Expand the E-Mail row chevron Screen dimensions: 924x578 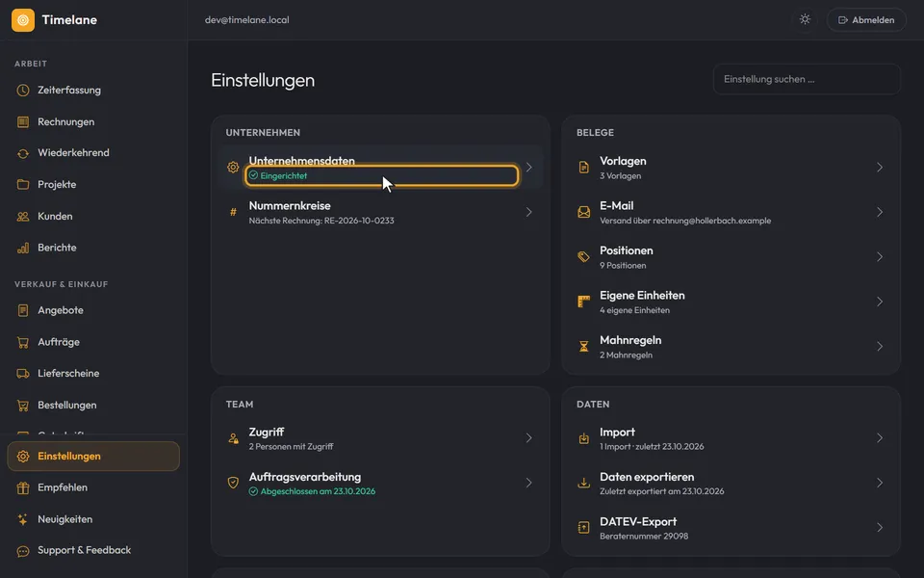[880, 212]
